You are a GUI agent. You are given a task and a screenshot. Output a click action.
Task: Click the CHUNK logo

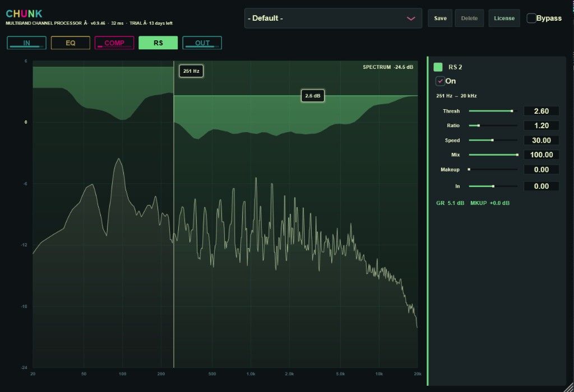24,13
